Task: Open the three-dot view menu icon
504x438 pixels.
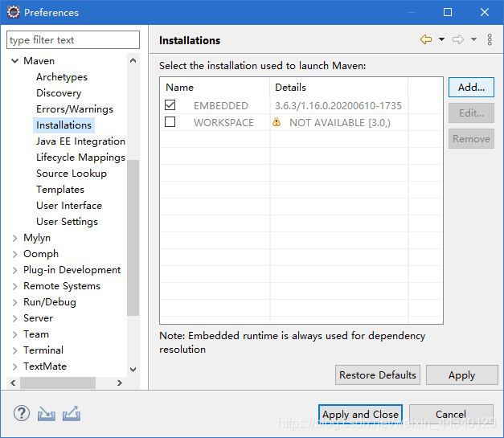Action: click(x=490, y=39)
